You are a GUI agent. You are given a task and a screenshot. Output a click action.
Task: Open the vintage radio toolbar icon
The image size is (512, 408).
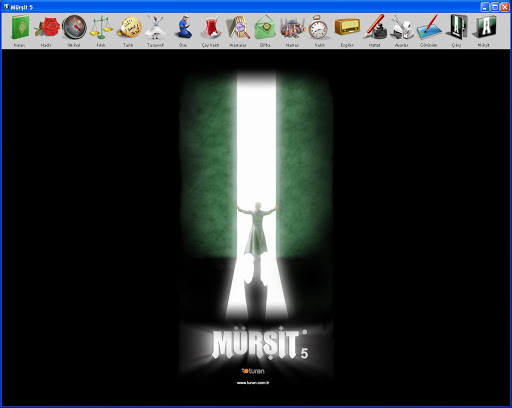(x=347, y=27)
